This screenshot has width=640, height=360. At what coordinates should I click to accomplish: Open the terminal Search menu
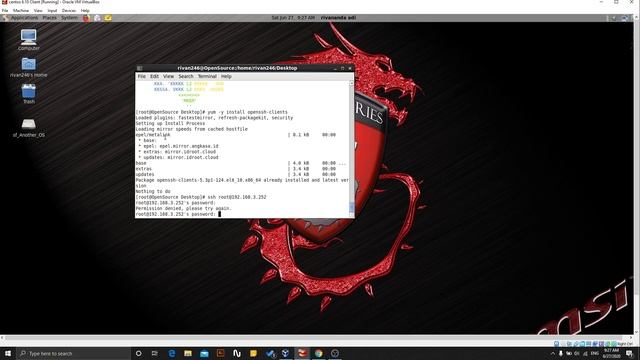click(186, 76)
